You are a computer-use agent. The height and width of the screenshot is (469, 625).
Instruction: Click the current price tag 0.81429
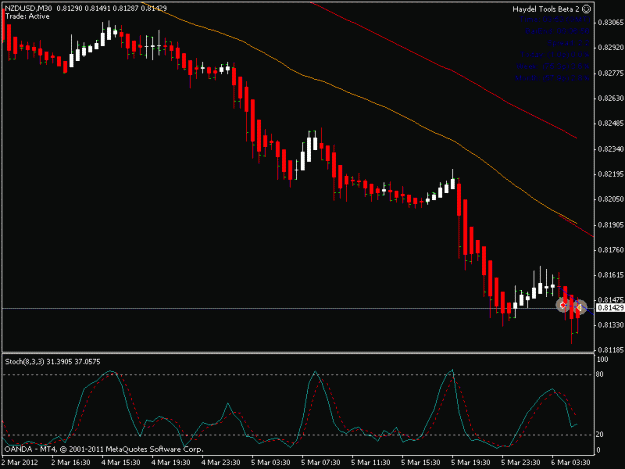coord(610,308)
